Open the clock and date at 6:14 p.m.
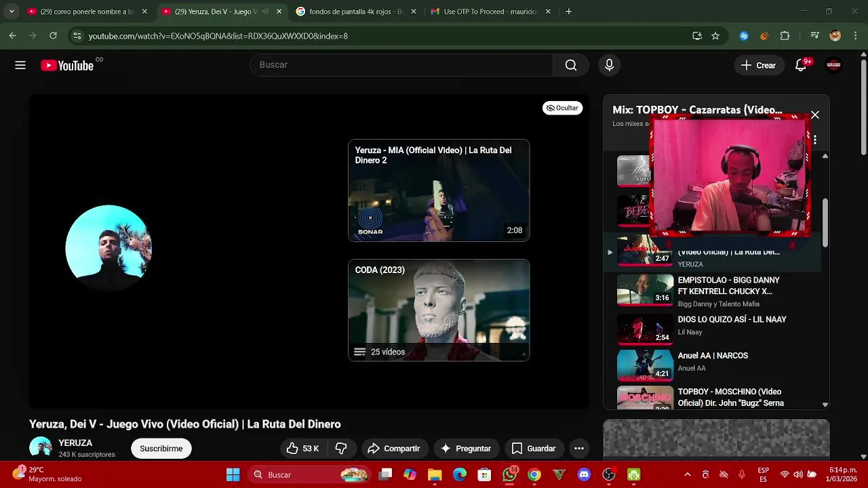This screenshot has width=868, height=488. coord(843,474)
